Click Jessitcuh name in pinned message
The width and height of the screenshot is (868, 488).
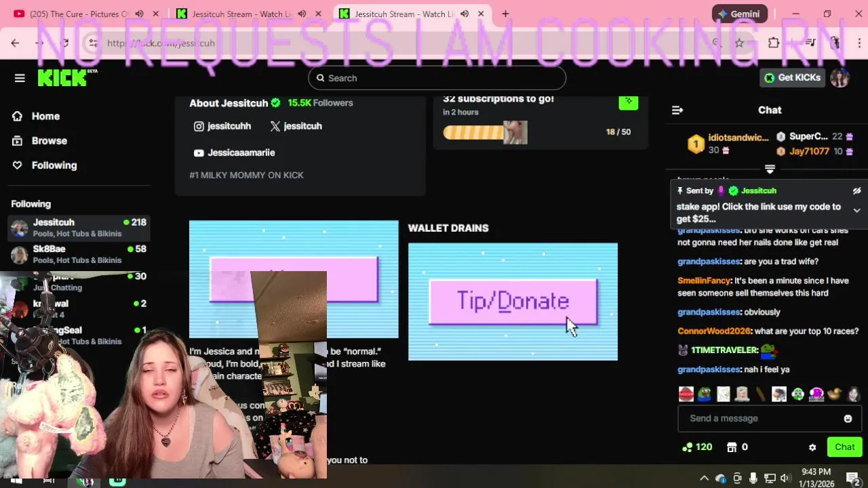click(x=758, y=190)
